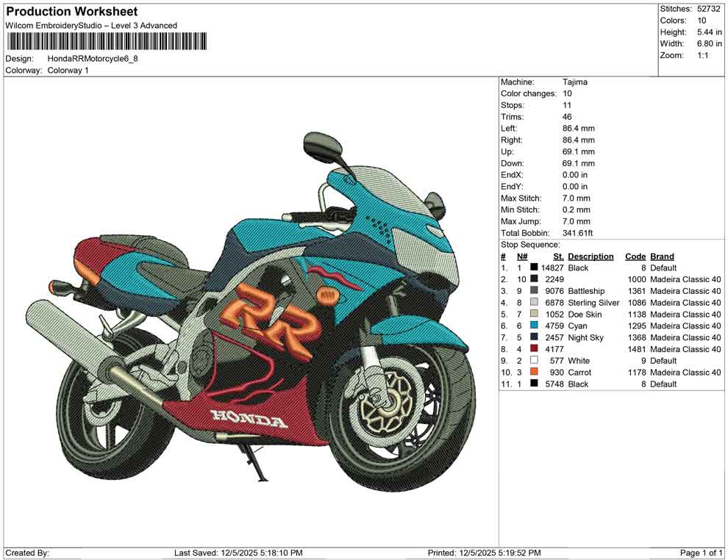This screenshot has width=728, height=560.
Task: Select the Tajima machine value
Action: pos(574,82)
